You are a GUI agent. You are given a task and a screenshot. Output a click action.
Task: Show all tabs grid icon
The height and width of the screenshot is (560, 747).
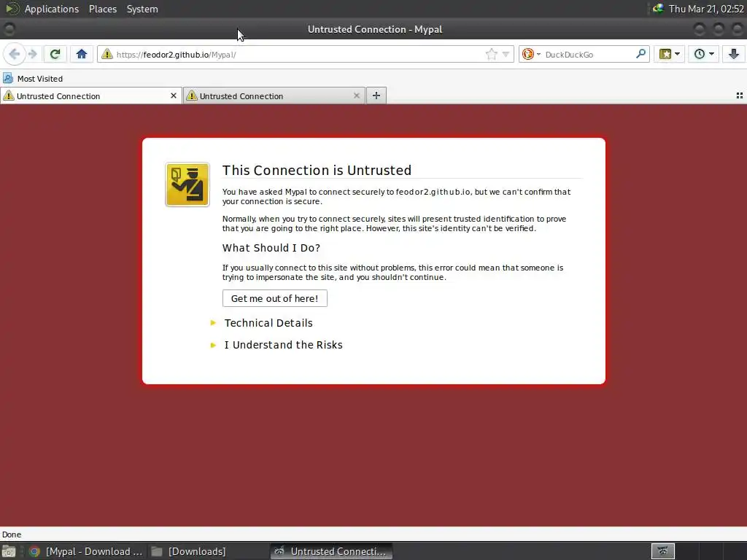tap(740, 96)
